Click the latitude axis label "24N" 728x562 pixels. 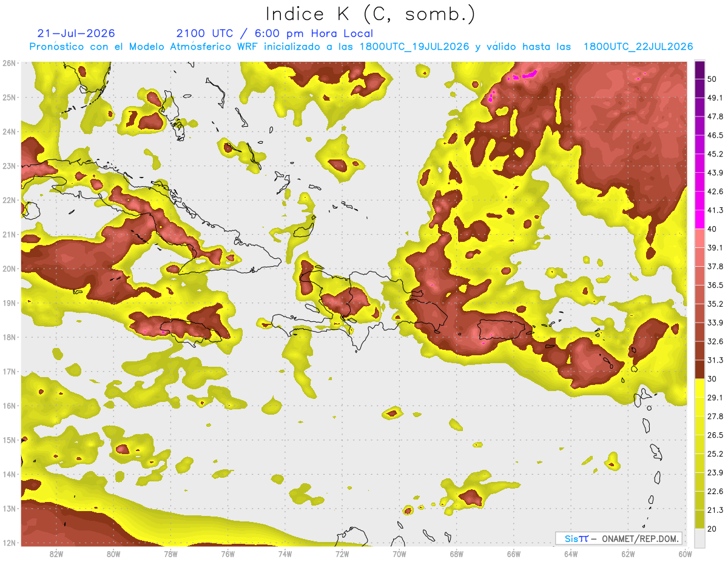9,132
